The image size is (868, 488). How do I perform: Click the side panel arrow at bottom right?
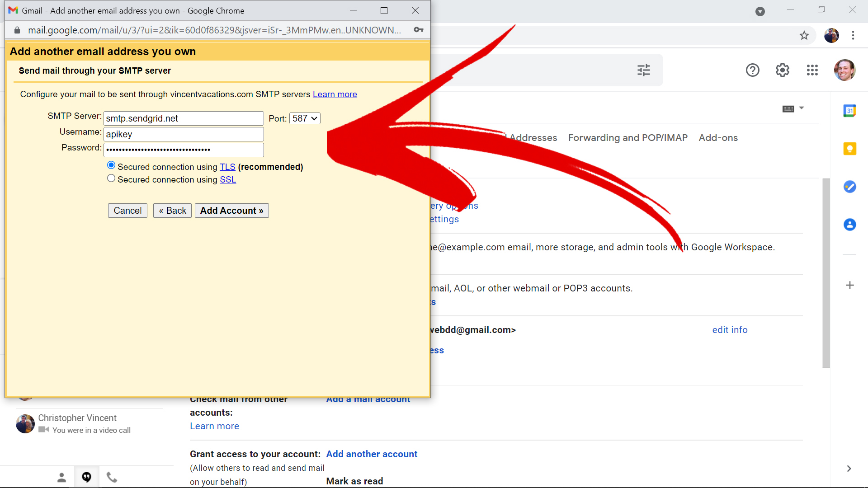pos(849,469)
